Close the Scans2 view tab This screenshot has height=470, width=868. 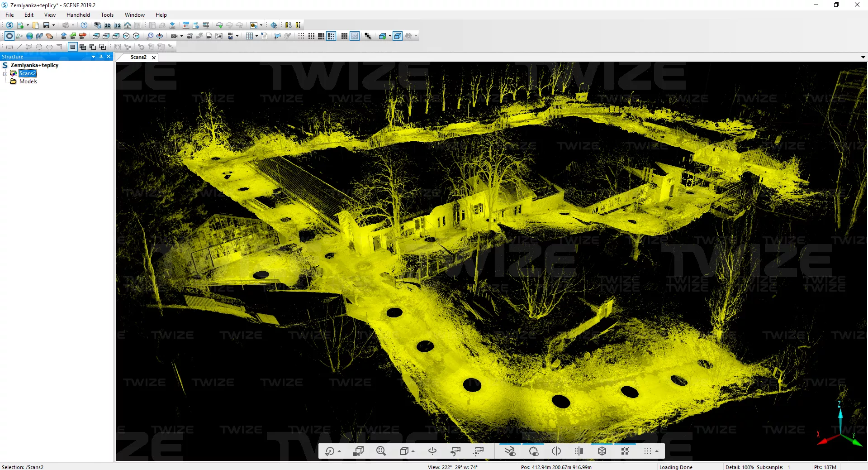154,58
